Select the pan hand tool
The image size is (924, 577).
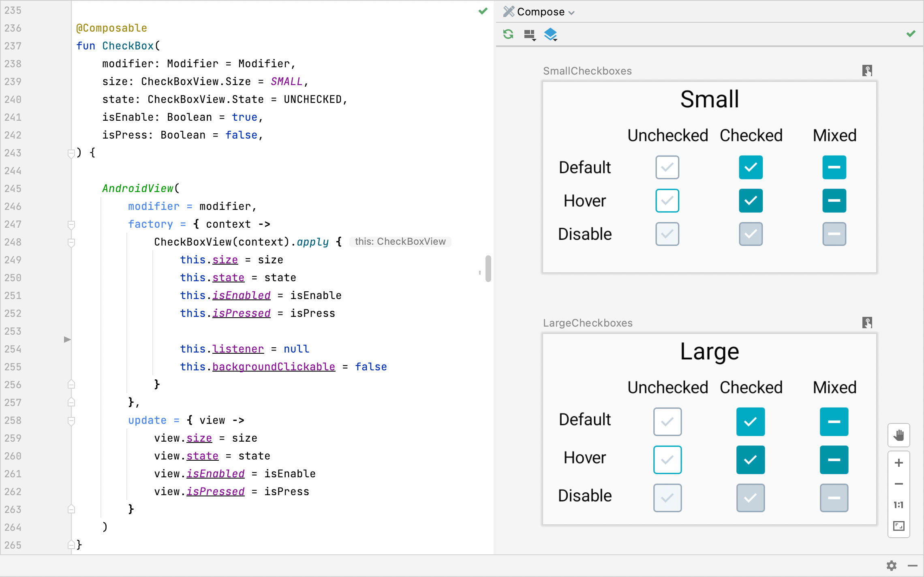coord(898,435)
